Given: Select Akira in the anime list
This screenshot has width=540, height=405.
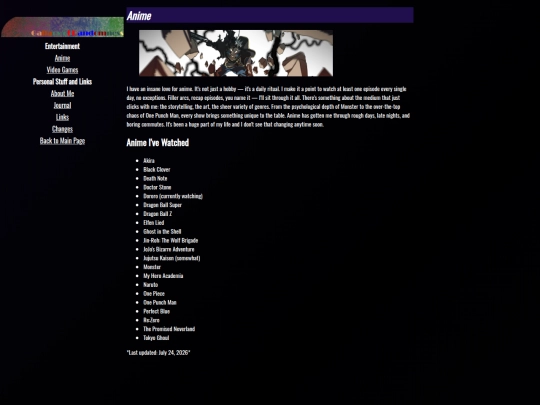Looking at the screenshot, I should [x=149, y=160].
